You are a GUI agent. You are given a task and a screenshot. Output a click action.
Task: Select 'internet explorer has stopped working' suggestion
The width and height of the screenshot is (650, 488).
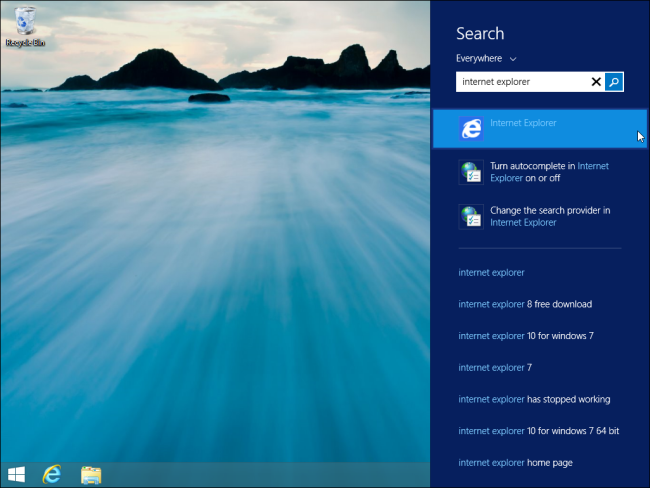click(x=534, y=399)
